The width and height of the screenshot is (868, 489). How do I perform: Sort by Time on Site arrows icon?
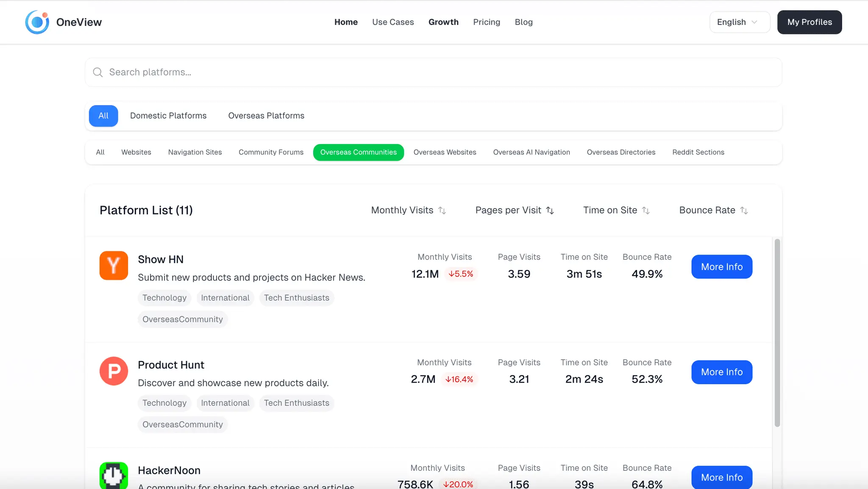646,211
